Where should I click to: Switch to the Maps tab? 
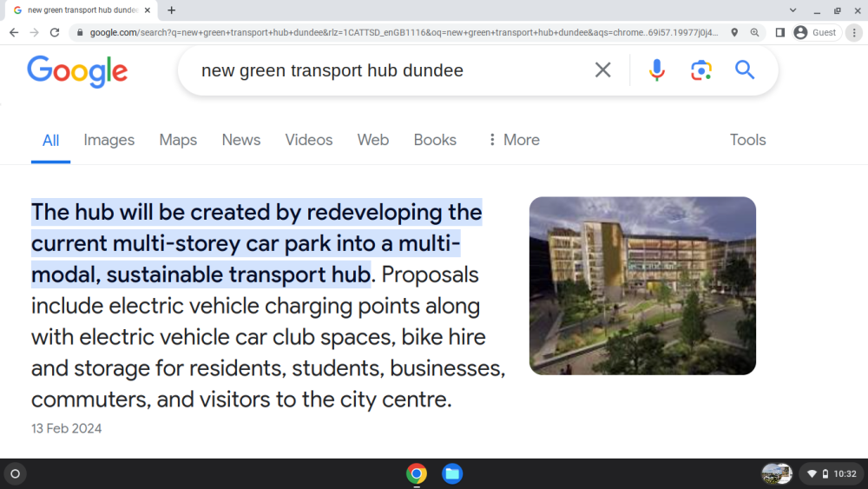pyautogui.click(x=178, y=140)
